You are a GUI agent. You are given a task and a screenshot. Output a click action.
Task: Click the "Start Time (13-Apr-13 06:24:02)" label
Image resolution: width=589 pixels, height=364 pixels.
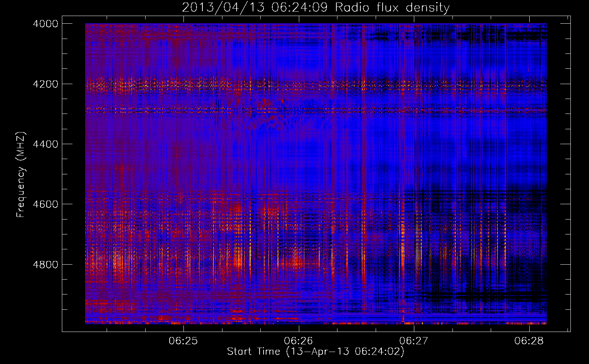(316, 352)
